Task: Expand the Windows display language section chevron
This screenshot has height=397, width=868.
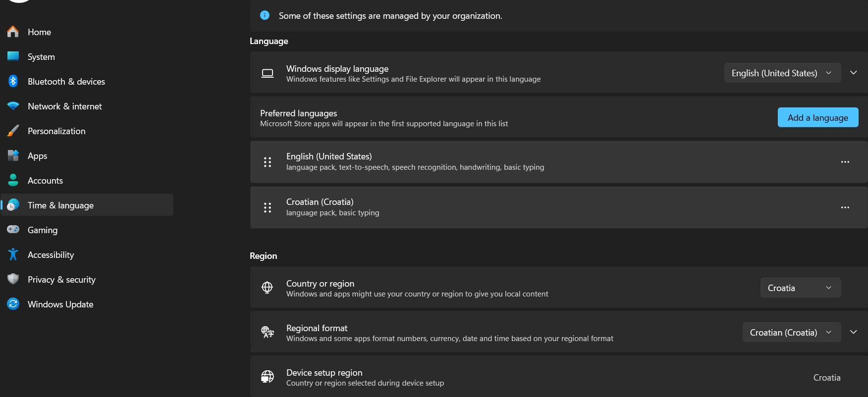Action: 854,73
